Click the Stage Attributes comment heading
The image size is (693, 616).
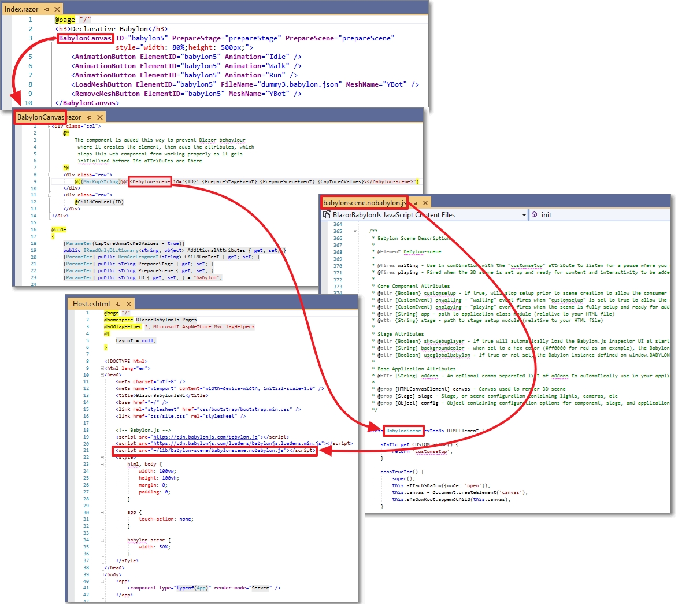[x=401, y=335]
